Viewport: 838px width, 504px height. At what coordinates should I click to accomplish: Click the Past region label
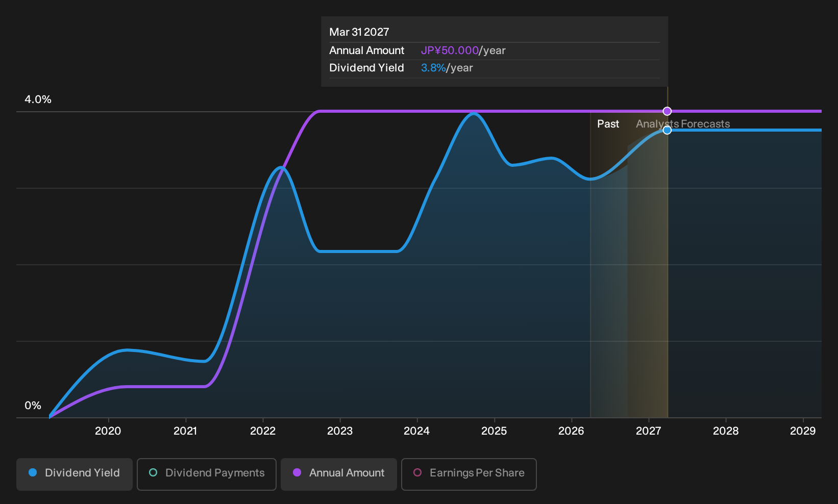tap(608, 124)
